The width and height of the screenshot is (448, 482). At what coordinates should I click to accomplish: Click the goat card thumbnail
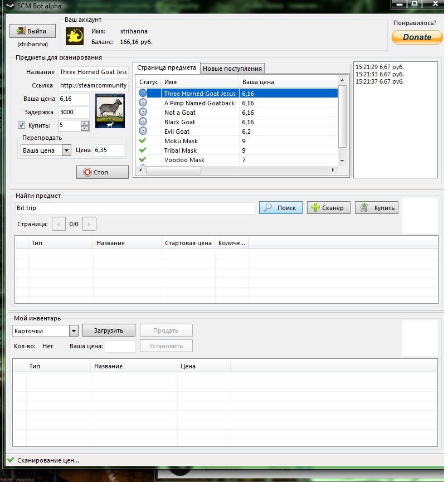[110, 111]
